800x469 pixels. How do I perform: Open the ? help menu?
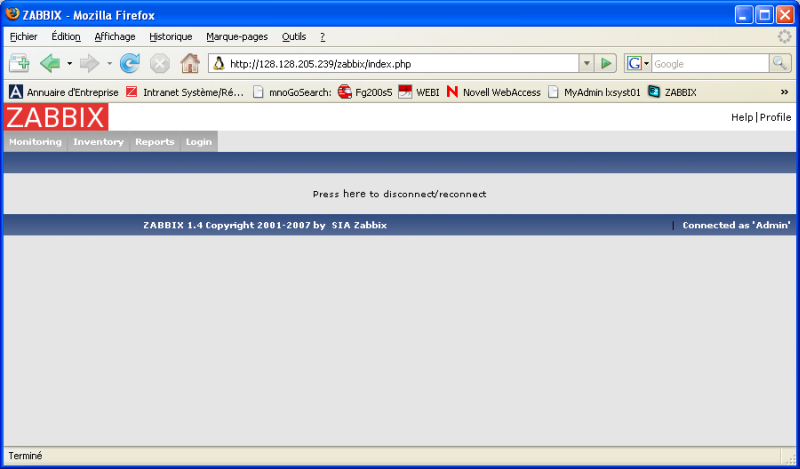point(322,37)
